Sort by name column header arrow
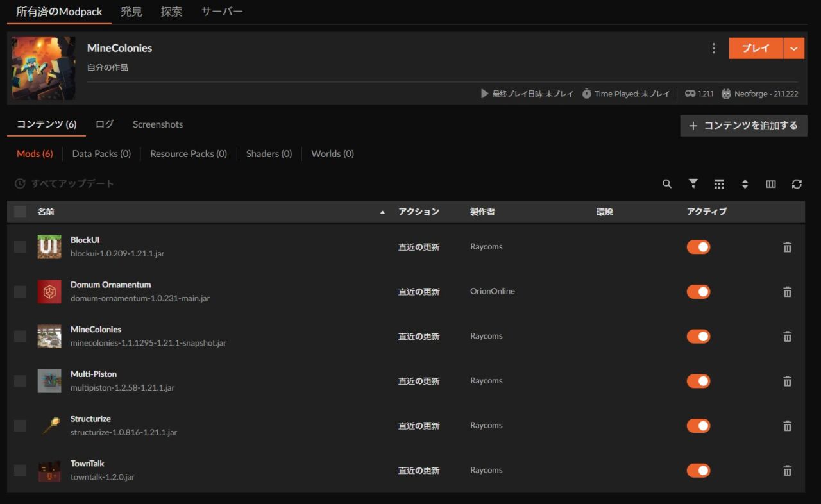 point(382,212)
